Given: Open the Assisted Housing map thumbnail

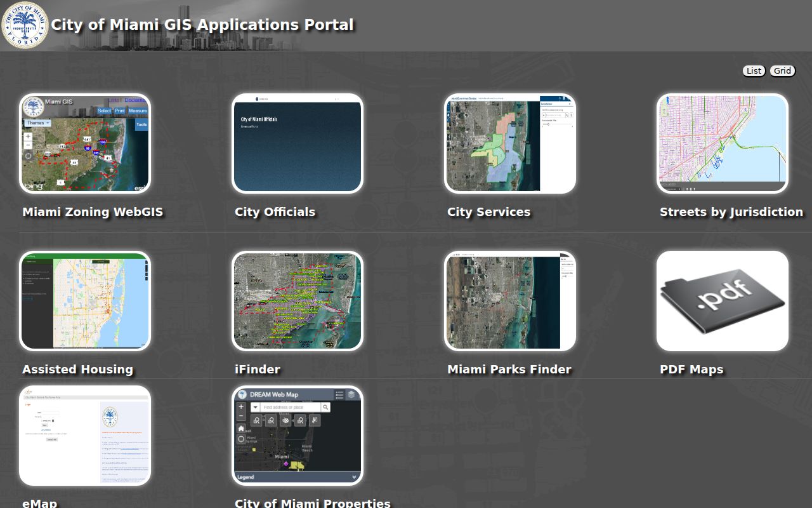Looking at the screenshot, I should click(x=85, y=301).
